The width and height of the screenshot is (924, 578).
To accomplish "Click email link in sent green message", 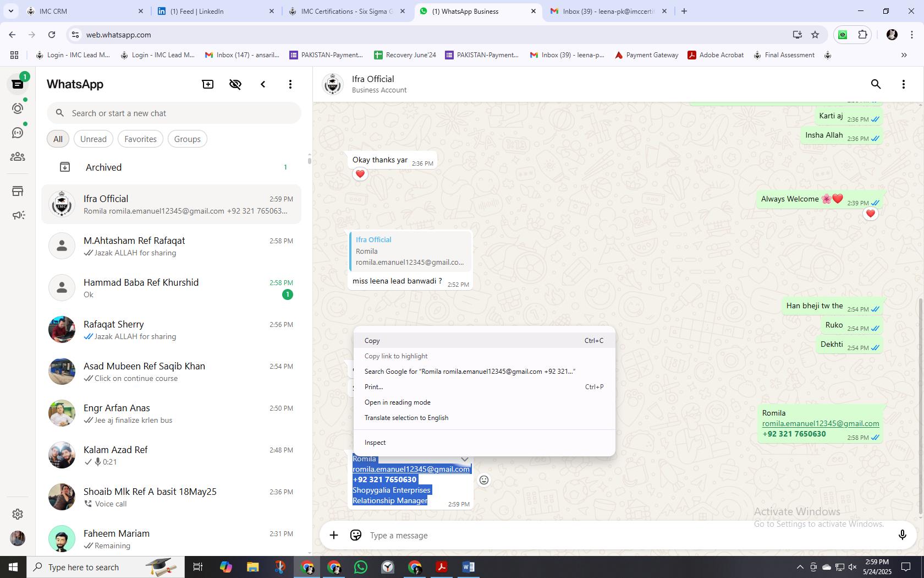I will [x=821, y=423].
